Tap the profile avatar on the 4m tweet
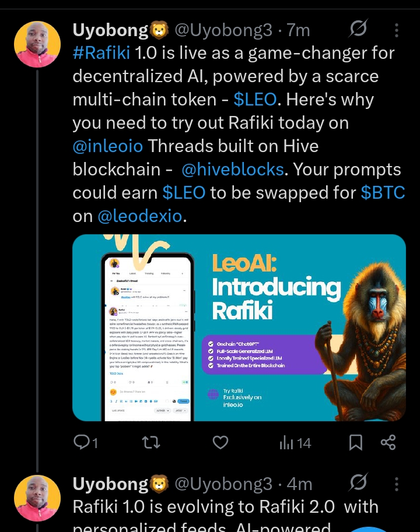 tap(36, 499)
